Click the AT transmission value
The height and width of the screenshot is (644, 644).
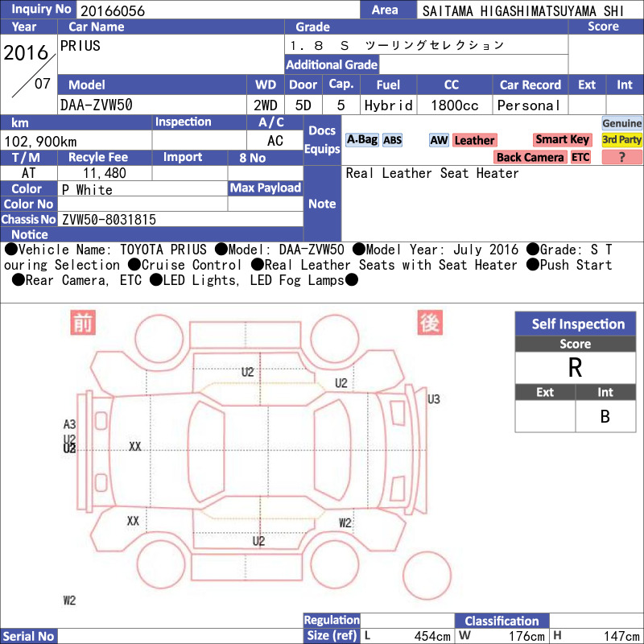click(28, 173)
